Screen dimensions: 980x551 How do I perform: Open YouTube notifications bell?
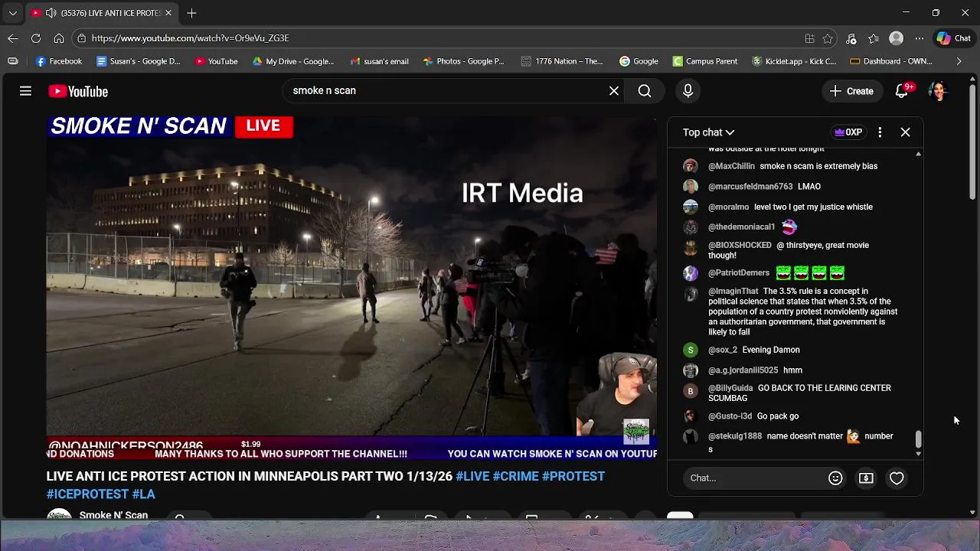click(x=902, y=91)
